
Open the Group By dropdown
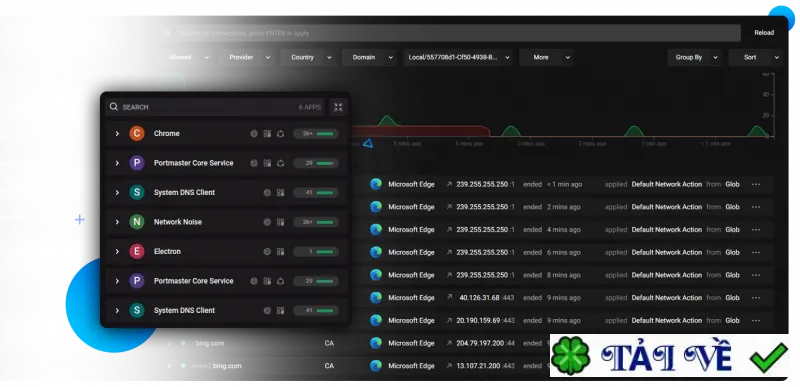click(694, 58)
